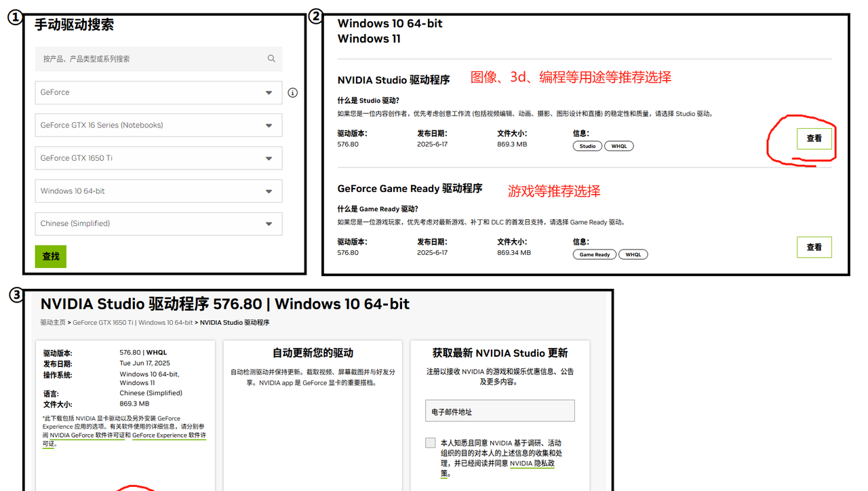Image resolution: width=868 pixels, height=491 pixels.
Task: Open the Chinese (Simplified) language dropdown
Action: (x=158, y=224)
